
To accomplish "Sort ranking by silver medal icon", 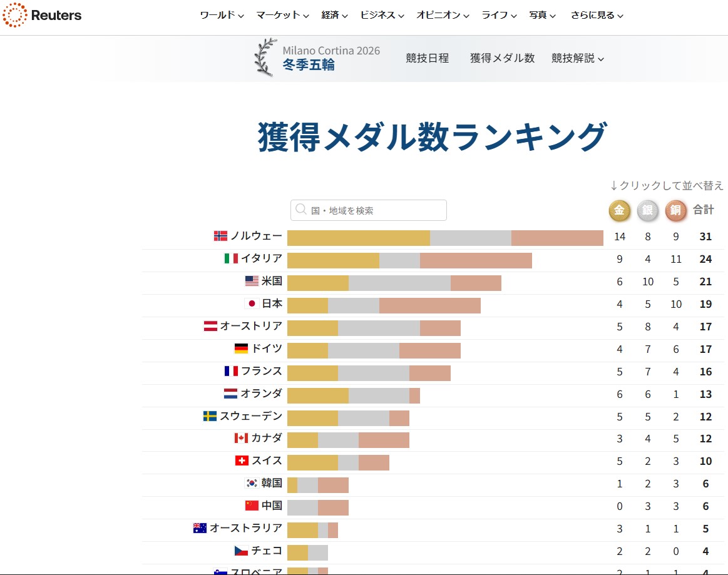I will point(648,211).
